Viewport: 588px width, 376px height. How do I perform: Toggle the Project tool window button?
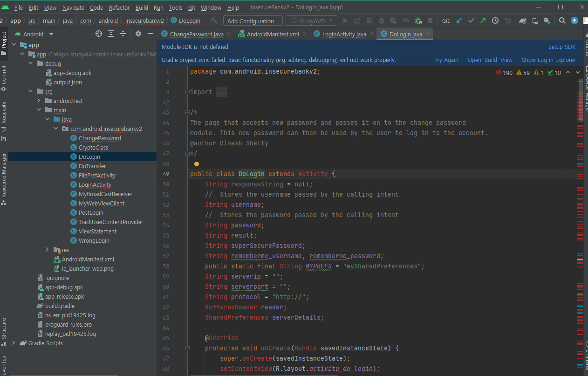[4, 44]
